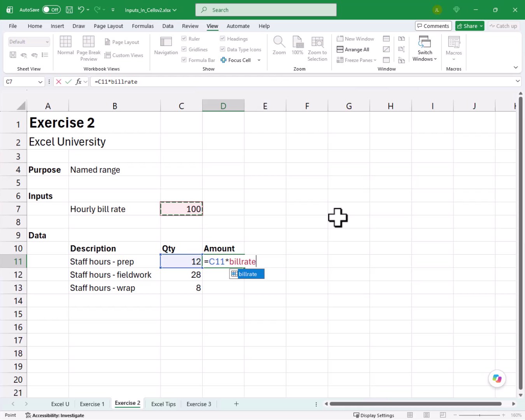Click Zoom to Selection

pyautogui.click(x=317, y=48)
